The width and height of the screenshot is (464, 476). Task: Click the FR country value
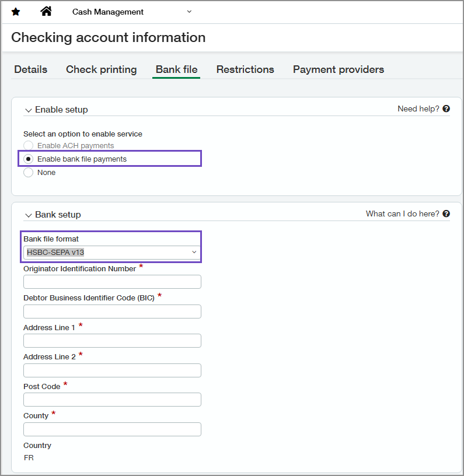coord(29,457)
